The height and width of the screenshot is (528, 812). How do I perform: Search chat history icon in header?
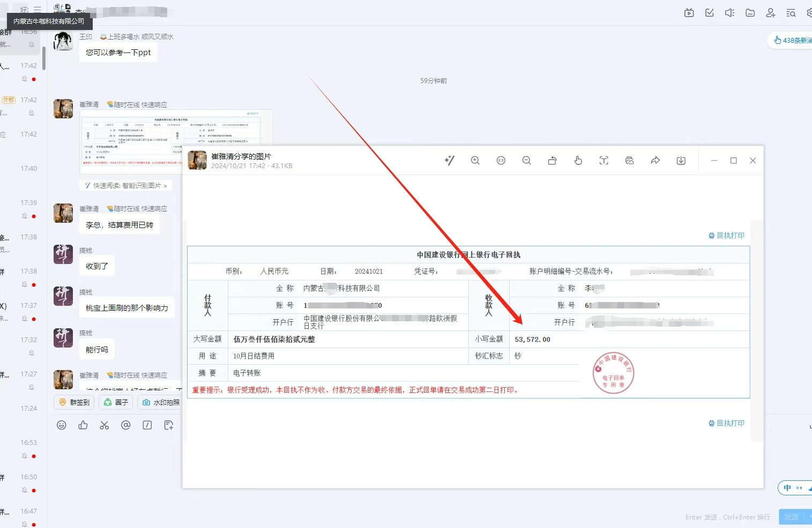coord(791,13)
